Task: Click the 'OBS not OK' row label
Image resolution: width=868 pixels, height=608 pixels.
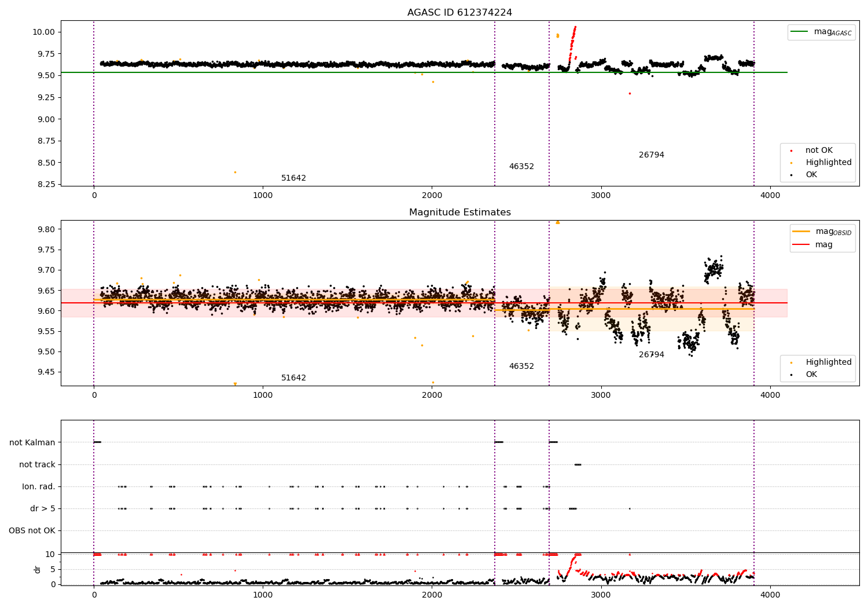Action: point(32,531)
